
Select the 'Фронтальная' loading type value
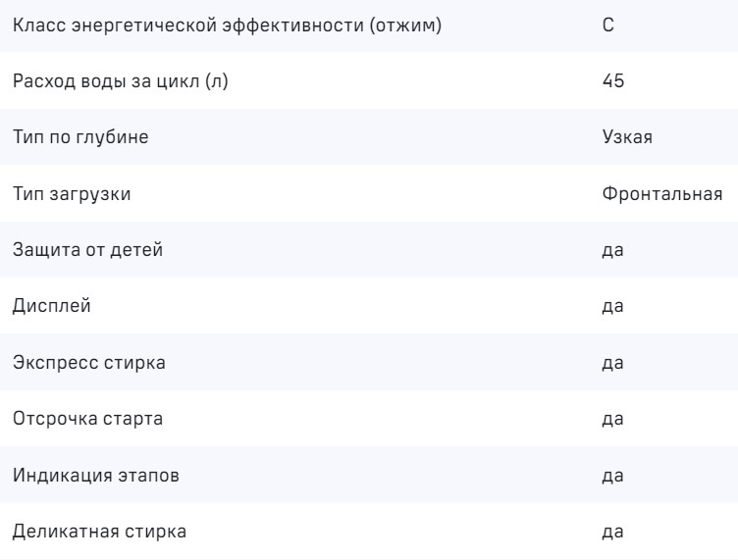(x=662, y=194)
